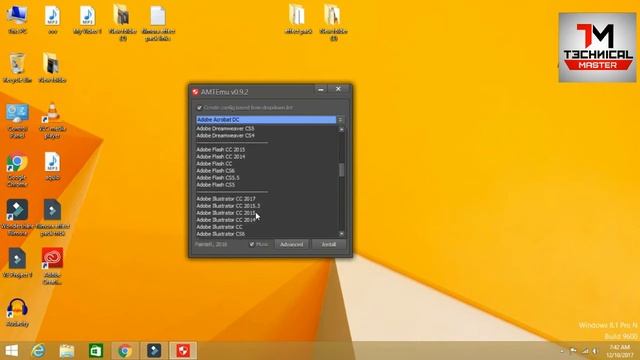Select Adobe Flash CS5.5
Screen dimensions: 640x360
[x=218, y=178]
